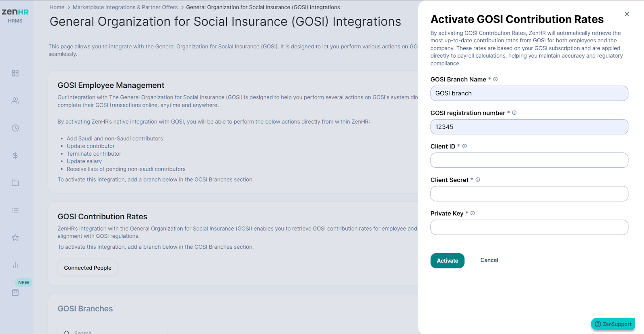Screen dimensions: 644x334
Task: Click the 'Update salary' list item
Action: [84, 161]
